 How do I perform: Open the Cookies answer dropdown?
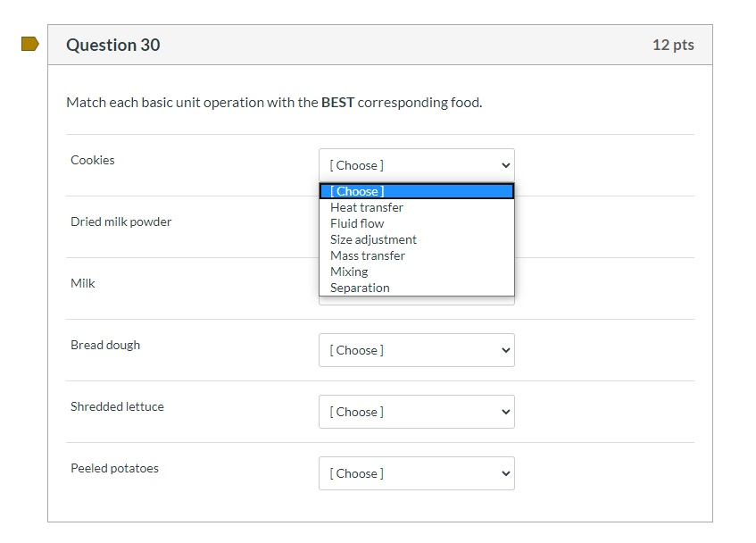click(x=416, y=165)
